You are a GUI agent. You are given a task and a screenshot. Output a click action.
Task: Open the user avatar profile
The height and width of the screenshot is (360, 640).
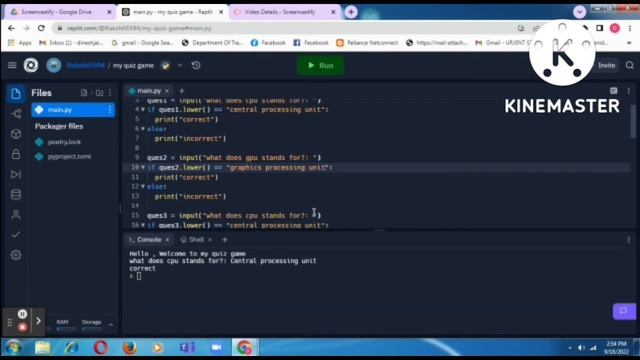click(x=53, y=65)
